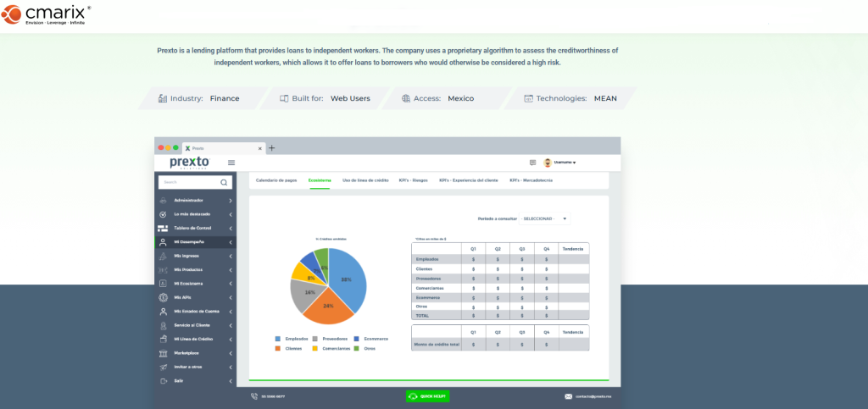Open the Username dropdown menu
868x409 pixels.
pos(565,163)
